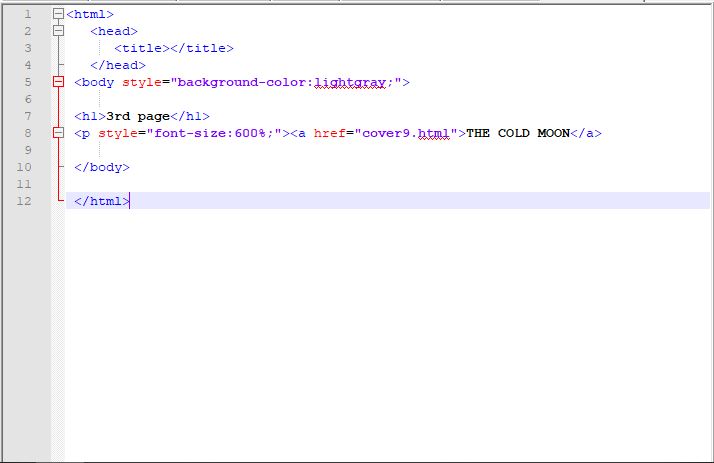This screenshot has width=714, height=463.
Task: Collapse the red body fold marker
Action: [58, 82]
